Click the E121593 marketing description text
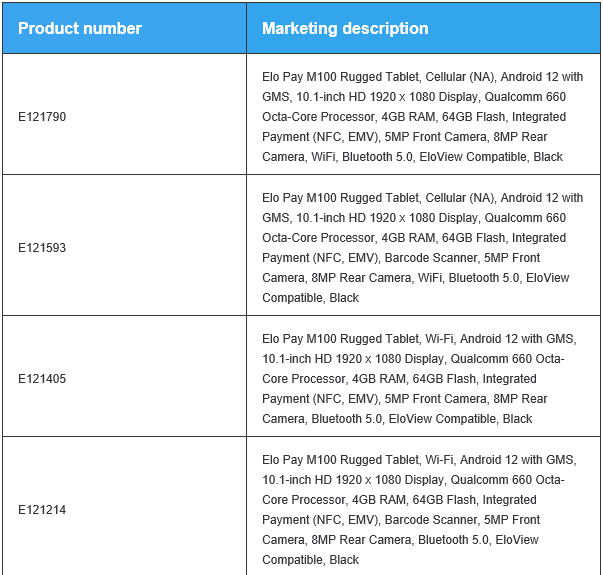Image resolution: width=603 pixels, height=575 pixels. (x=422, y=247)
